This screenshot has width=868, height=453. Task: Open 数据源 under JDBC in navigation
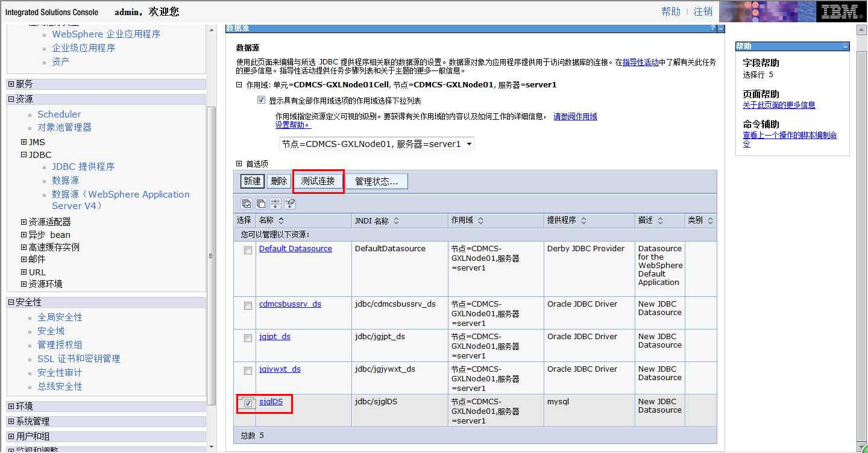coord(65,181)
